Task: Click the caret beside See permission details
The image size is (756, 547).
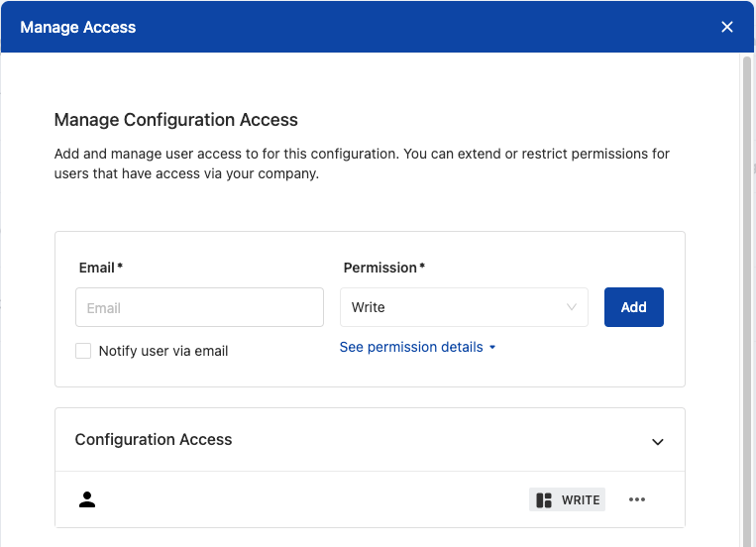Action: 492,347
